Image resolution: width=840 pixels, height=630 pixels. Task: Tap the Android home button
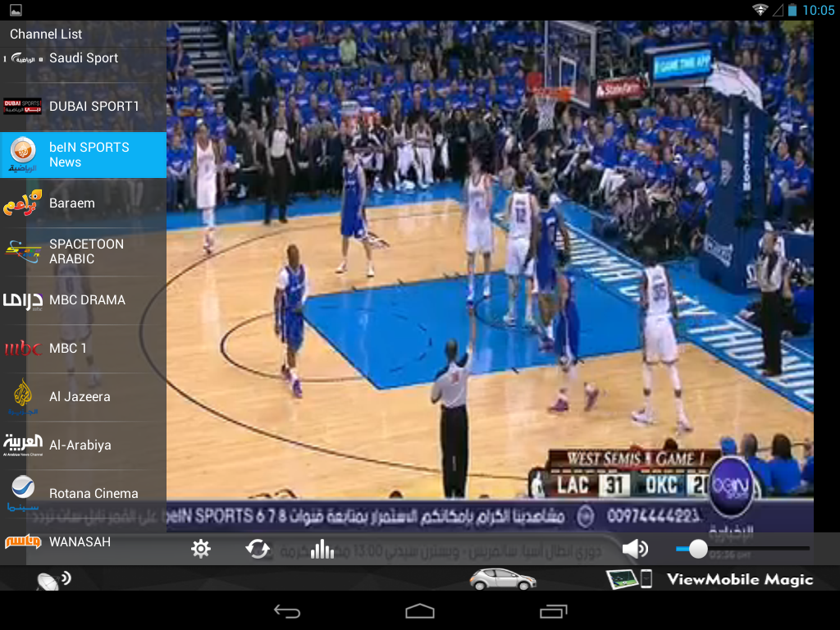point(420,611)
